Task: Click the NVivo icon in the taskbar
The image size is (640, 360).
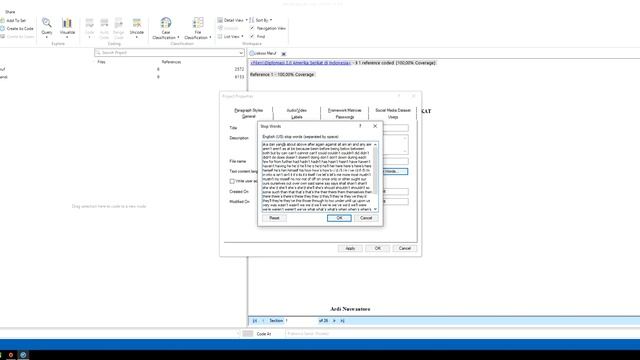Action: (23, 355)
